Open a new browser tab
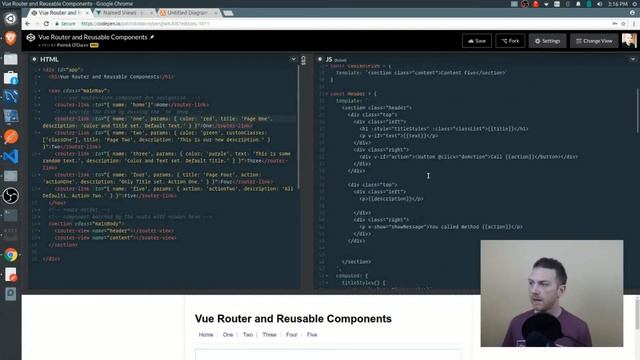This screenshot has width=640, height=360. 228,13
